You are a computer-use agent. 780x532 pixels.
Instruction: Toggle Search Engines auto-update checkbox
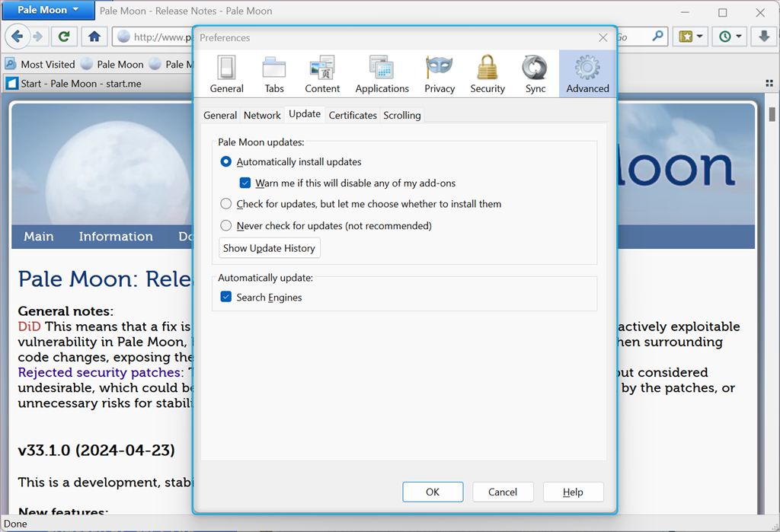225,297
